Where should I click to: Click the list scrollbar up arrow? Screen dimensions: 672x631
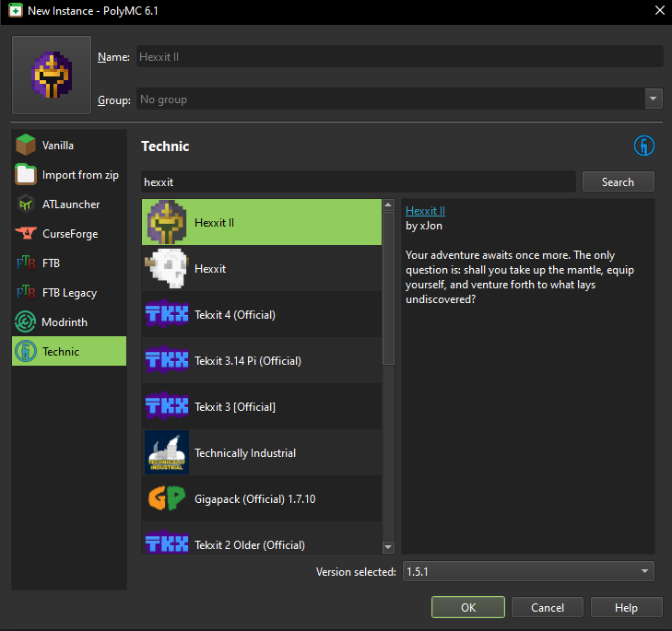click(x=388, y=204)
